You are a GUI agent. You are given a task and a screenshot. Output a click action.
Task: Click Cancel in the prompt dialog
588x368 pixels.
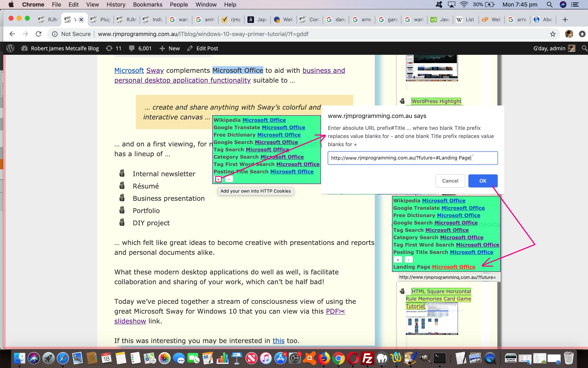(x=450, y=181)
